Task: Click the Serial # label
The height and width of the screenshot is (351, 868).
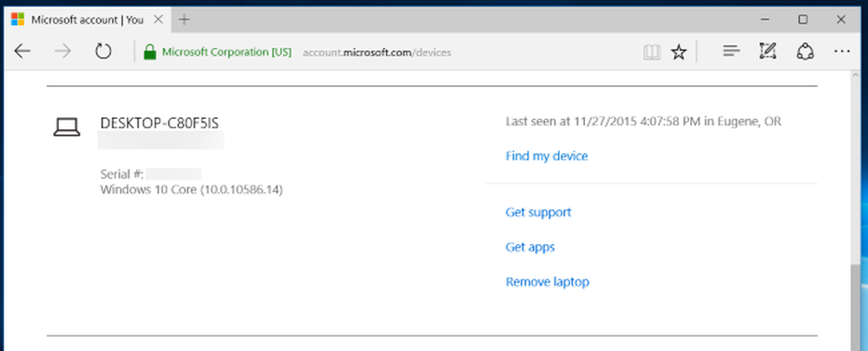Action: pyautogui.click(x=122, y=174)
